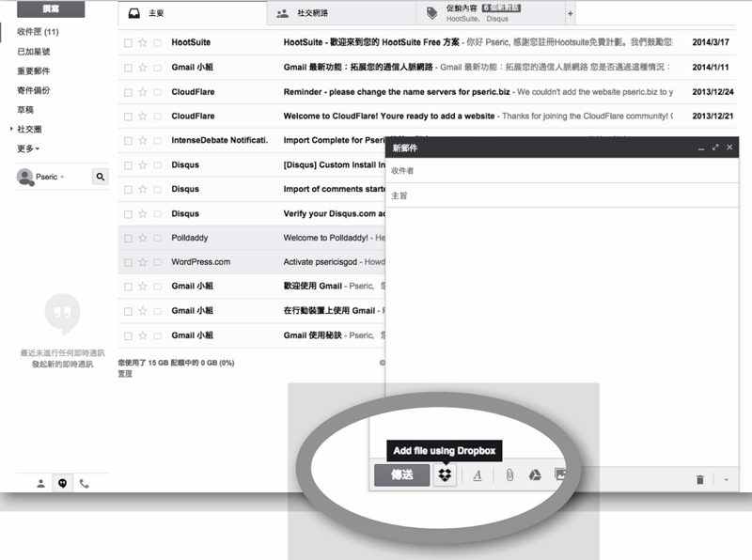Select the IntenseDebate email checkbox
The width and height of the screenshot is (752, 560).
pyautogui.click(x=128, y=141)
